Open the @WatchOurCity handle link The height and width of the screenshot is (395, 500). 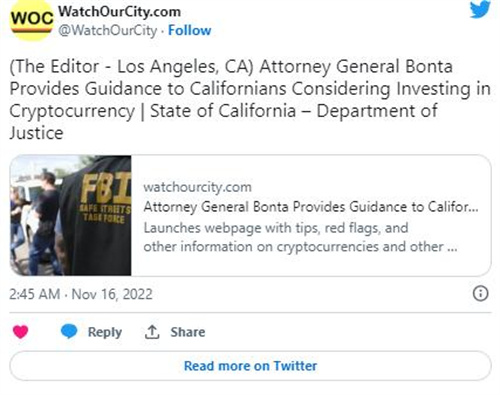(108, 30)
